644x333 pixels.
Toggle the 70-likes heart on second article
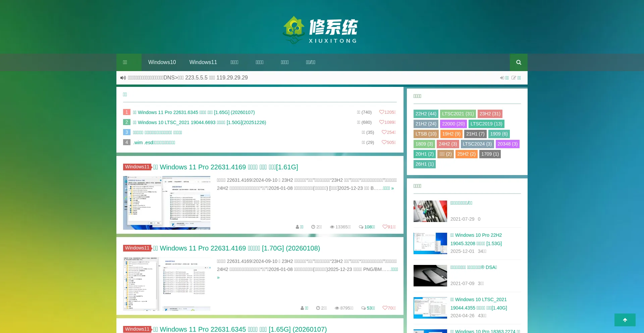click(385, 308)
